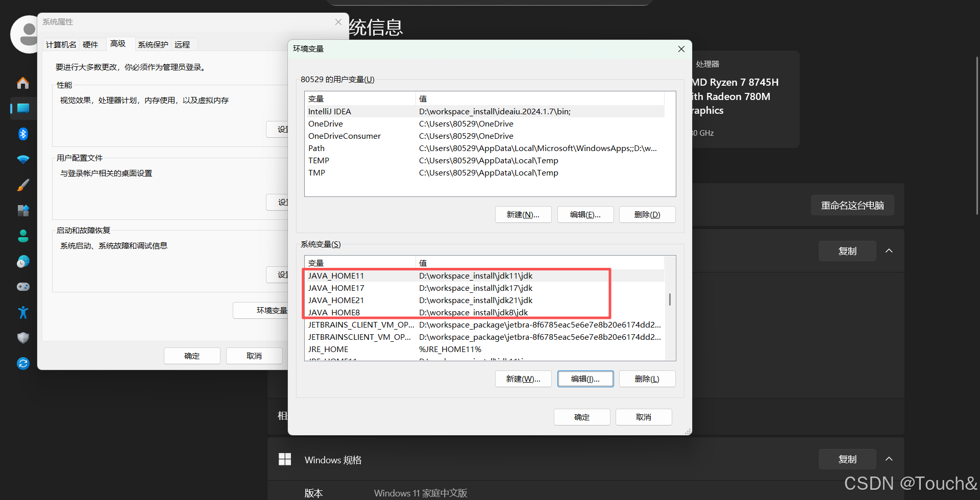Select OneDriveConsumer user variable row
This screenshot has height=500, width=980.
pyautogui.click(x=484, y=136)
